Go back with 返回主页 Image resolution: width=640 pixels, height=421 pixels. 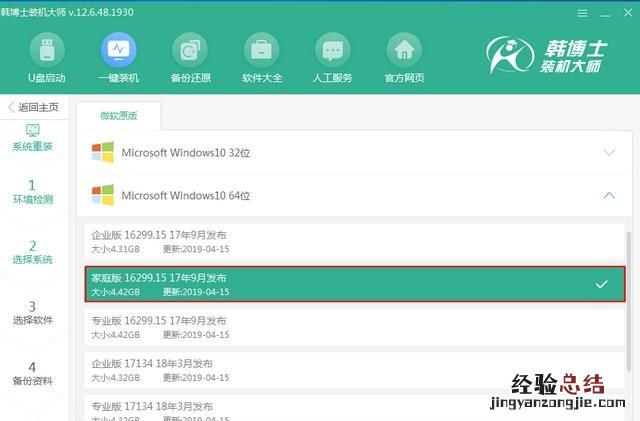coord(33,107)
